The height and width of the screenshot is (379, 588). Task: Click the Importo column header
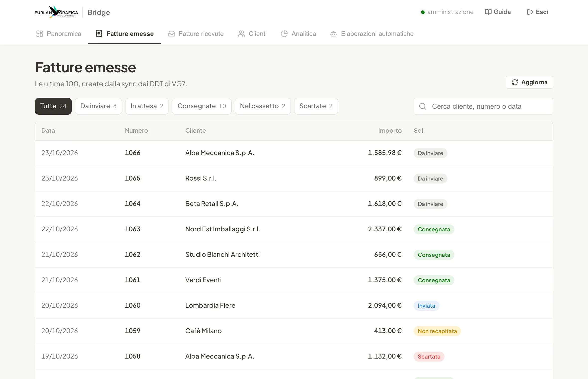(x=390, y=130)
